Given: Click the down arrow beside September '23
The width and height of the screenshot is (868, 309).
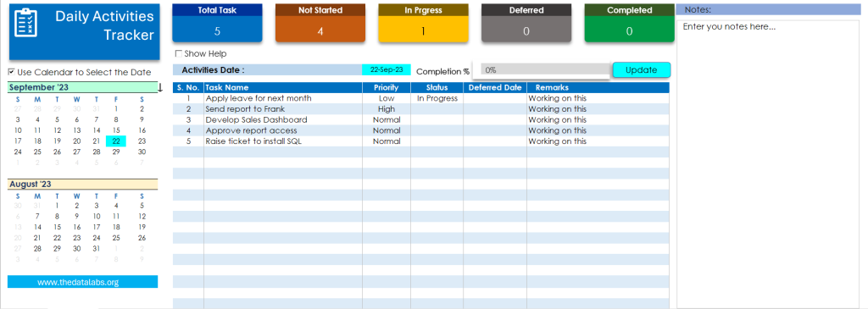Looking at the screenshot, I should coord(160,87).
